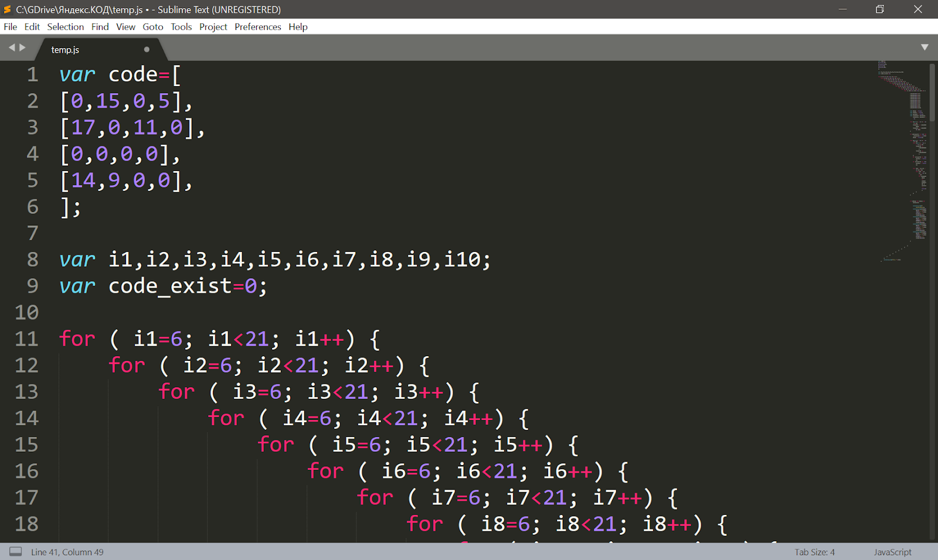Click the side bar toggle icon in status bar
Viewport: 938px width, 560px height.
coord(16,552)
